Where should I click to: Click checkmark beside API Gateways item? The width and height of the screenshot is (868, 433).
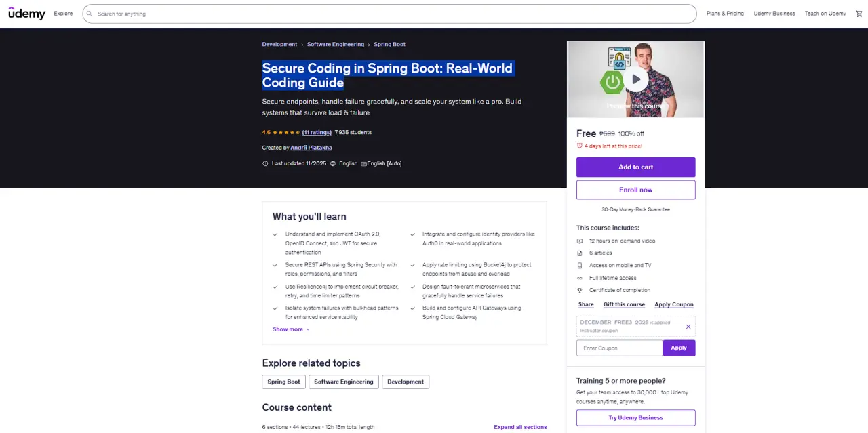[x=412, y=308]
